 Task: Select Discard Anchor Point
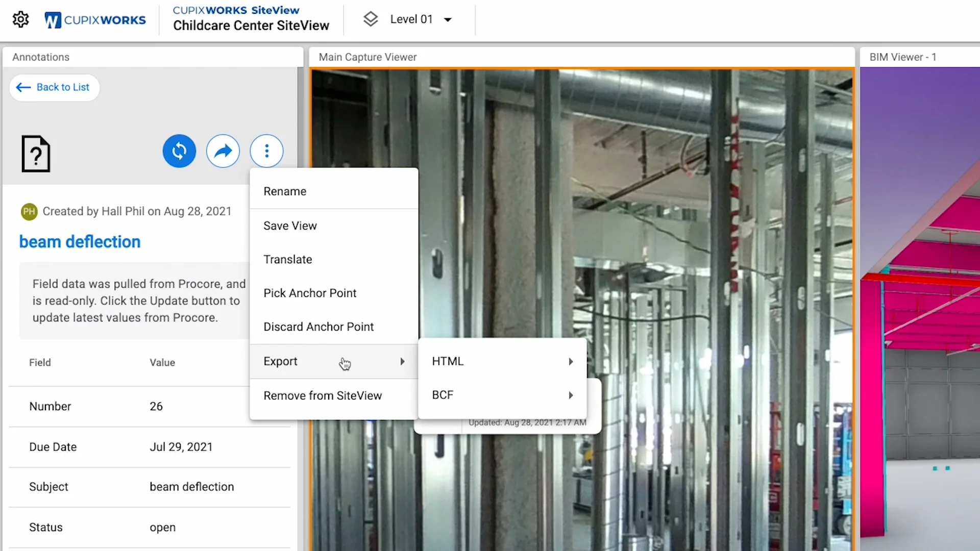(x=334, y=327)
